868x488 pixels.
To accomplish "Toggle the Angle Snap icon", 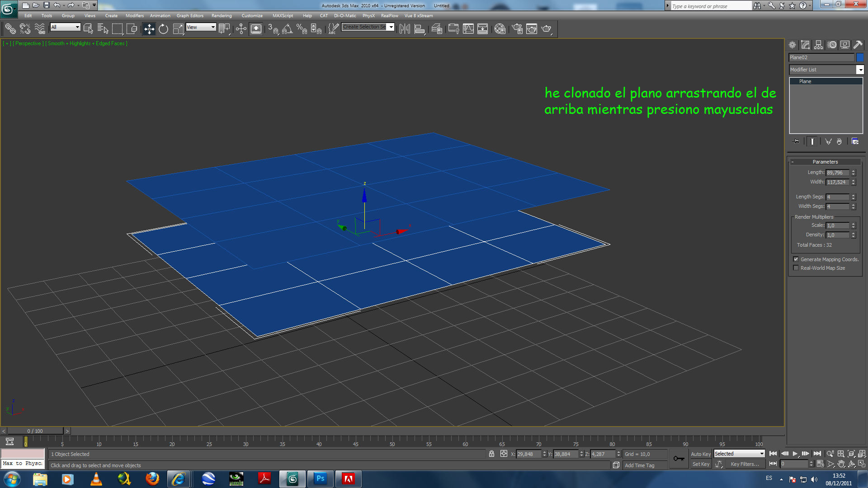I will [287, 29].
